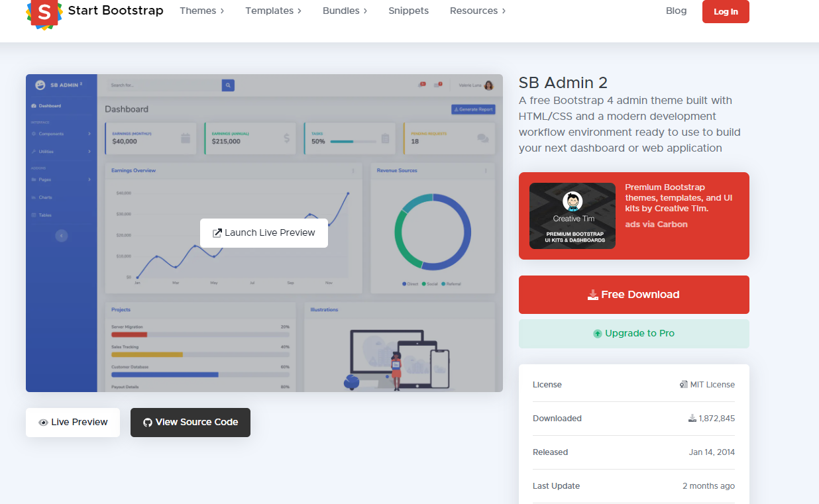Expand Utilities in preview sidebar
The width and height of the screenshot is (819, 504).
[61, 152]
